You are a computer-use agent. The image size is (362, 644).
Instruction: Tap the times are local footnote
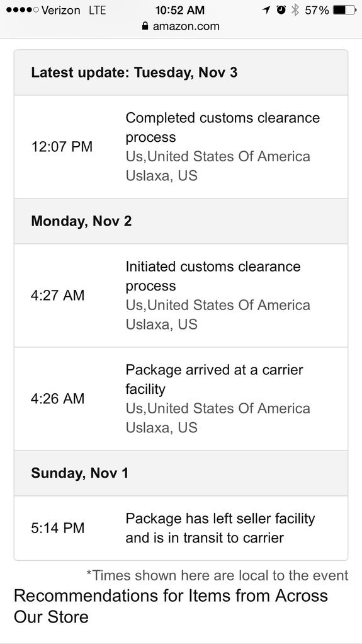[x=217, y=575]
